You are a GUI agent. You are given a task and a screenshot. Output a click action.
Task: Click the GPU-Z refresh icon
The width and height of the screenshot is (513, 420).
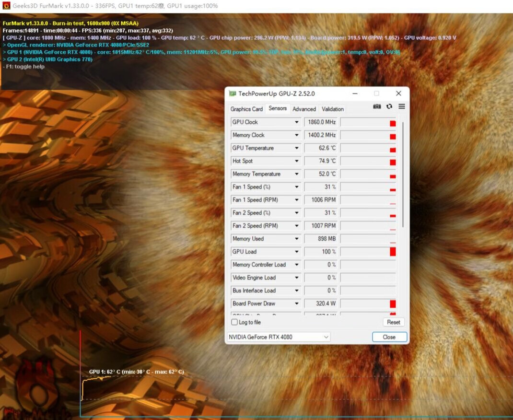[389, 106]
